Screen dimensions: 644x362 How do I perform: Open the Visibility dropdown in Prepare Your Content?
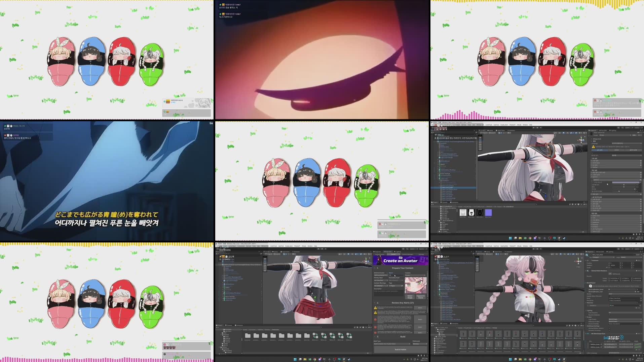coord(415,275)
